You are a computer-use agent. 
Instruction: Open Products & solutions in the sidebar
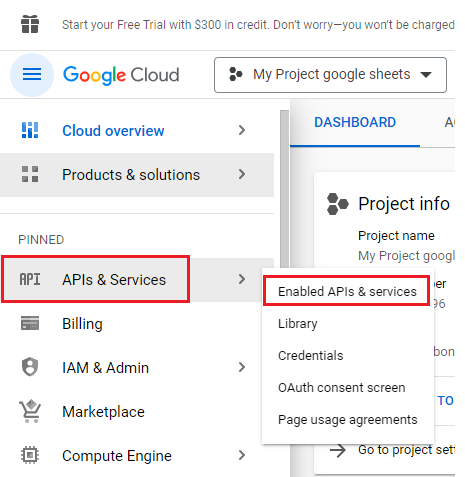point(137,174)
